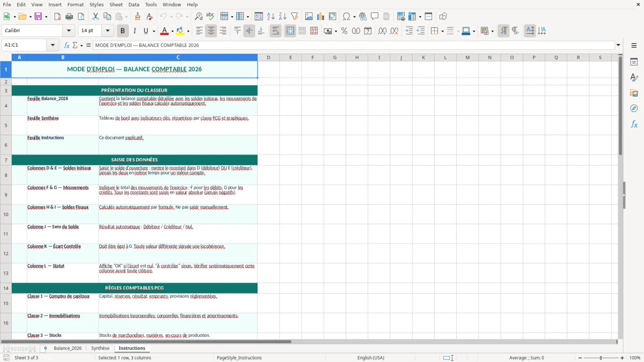Click the zoom slider in status bar
The image size is (644, 362).
click(x=601, y=358)
